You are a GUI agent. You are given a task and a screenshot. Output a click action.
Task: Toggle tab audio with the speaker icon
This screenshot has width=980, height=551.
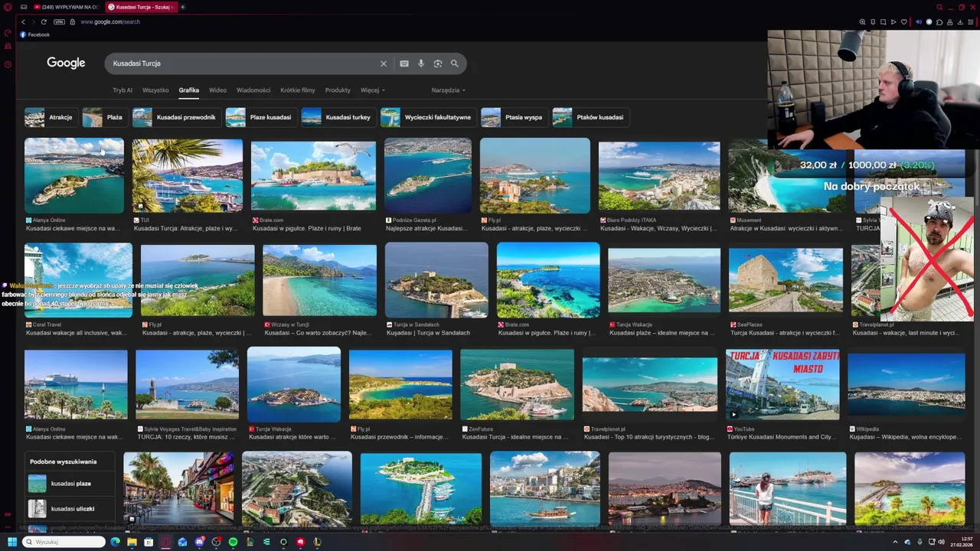point(919,21)
